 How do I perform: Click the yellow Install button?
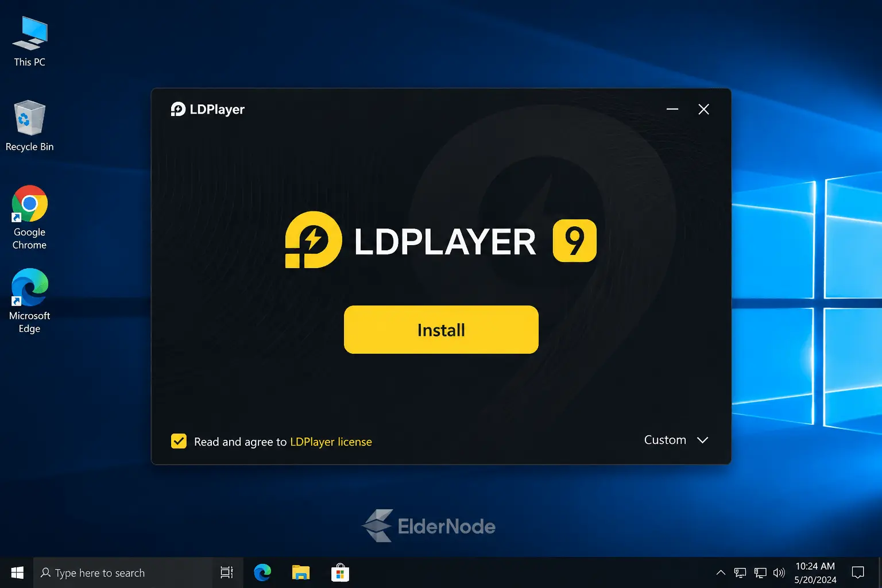(x=441, y=330)
